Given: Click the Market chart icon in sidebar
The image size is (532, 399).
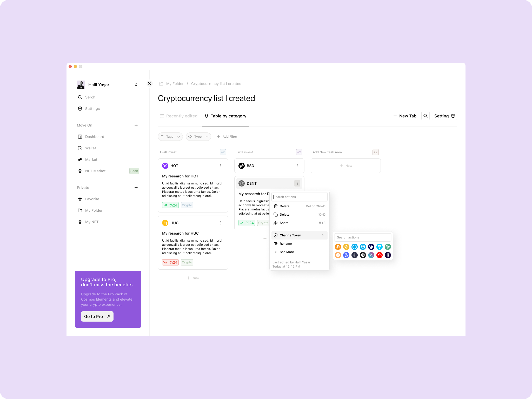Looking at the screenshot, I should (x=80, y=159).
